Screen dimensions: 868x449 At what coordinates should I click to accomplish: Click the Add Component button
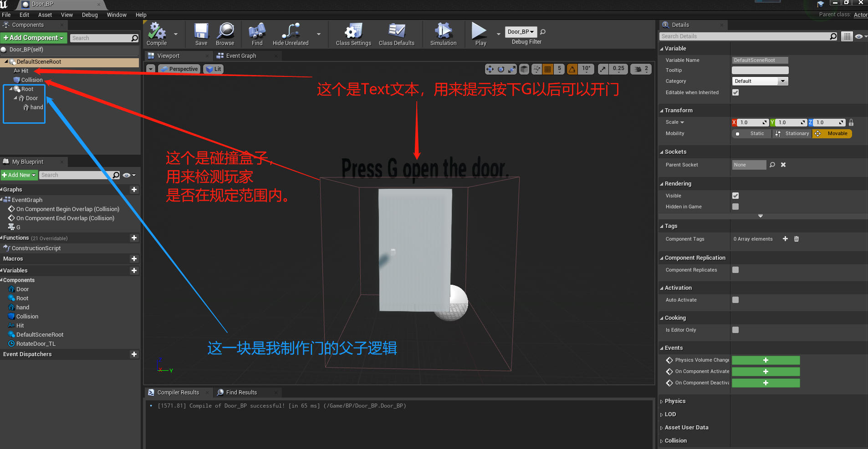[x=31, y=38]
